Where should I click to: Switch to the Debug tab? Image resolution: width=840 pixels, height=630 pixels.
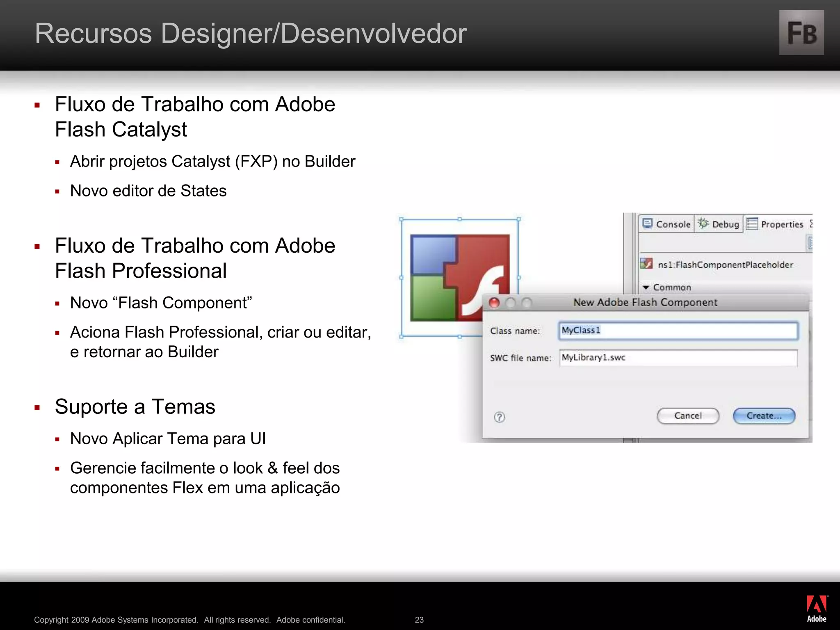pos(719,224)
